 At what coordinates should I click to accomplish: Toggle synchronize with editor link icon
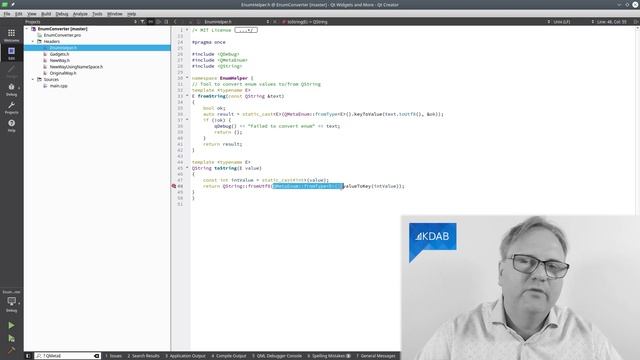[x=151, y=22]
